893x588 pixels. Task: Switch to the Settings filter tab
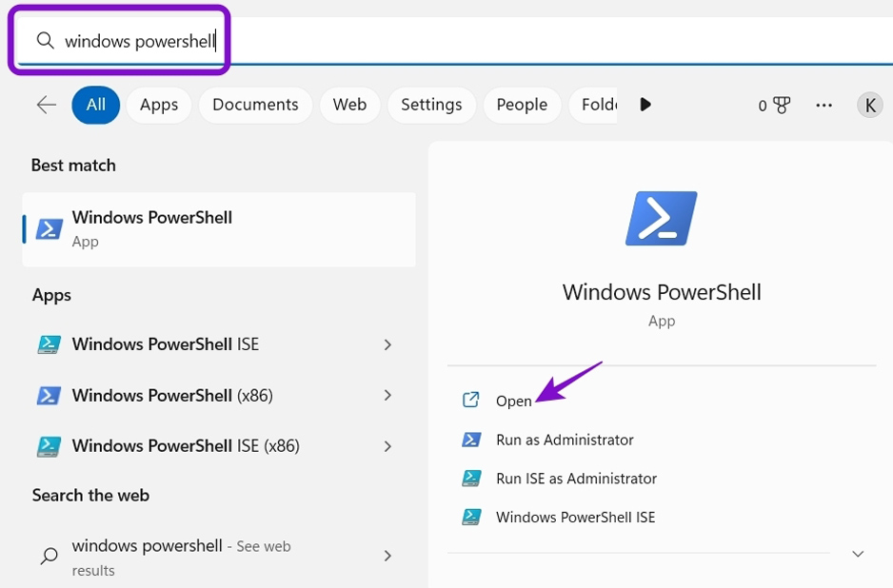point(431,105)
